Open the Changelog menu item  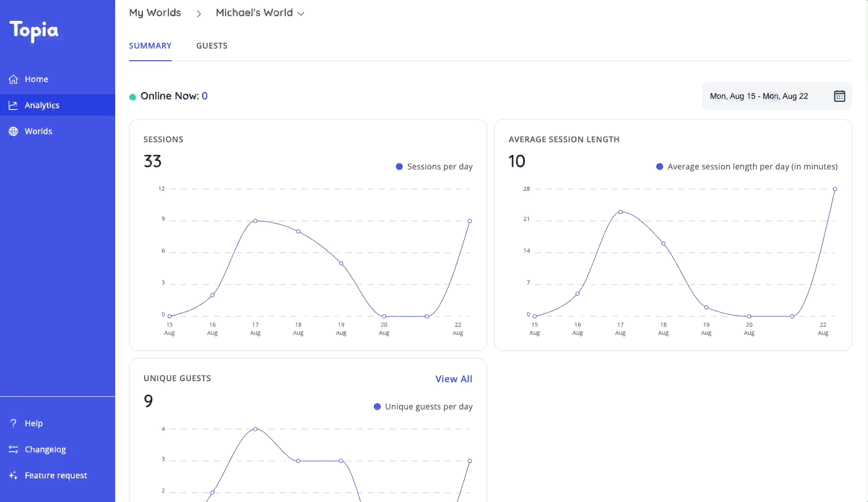tap(57, 449)
